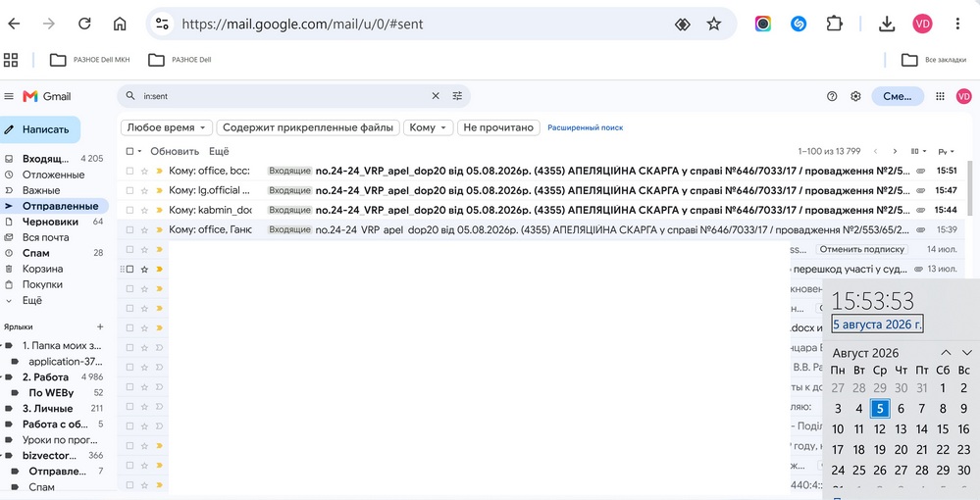The height and width of the screenshot is (500, 980).
Task: Click the browser address bar URL
Action: point(302,24)
